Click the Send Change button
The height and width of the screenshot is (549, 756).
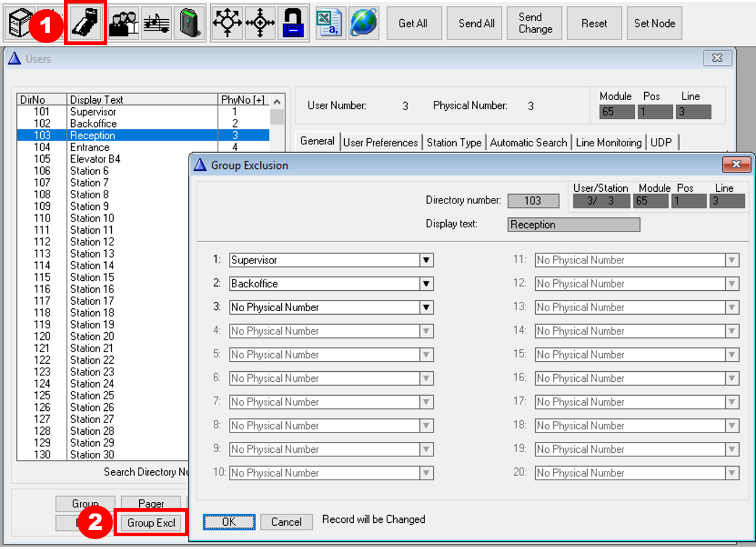point(535,23)
